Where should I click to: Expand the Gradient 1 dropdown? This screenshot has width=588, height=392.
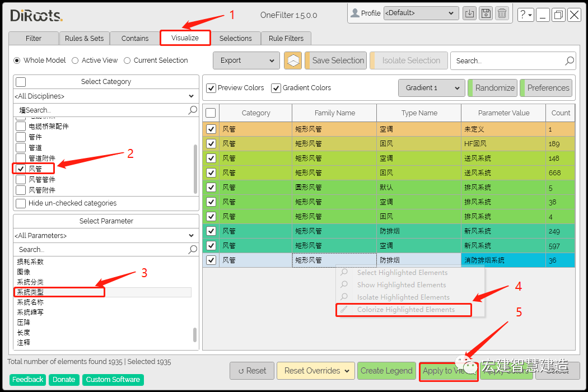[431, 88]
